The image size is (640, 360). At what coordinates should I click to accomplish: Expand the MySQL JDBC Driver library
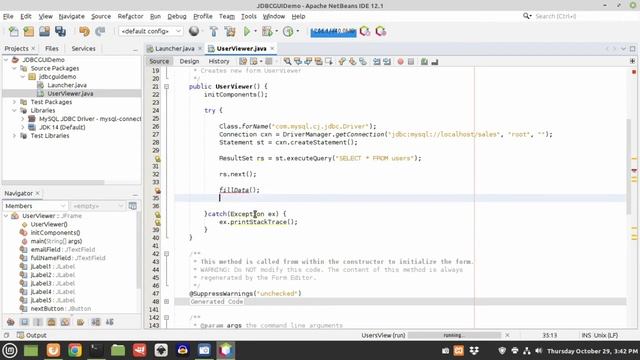pos(22,119)
